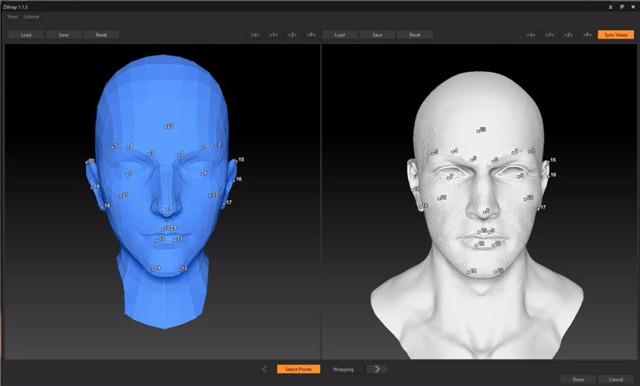The width and height of the screenshot is (640, 386).
Task: Set left viewport to >X< view
Action: [255, 35]
